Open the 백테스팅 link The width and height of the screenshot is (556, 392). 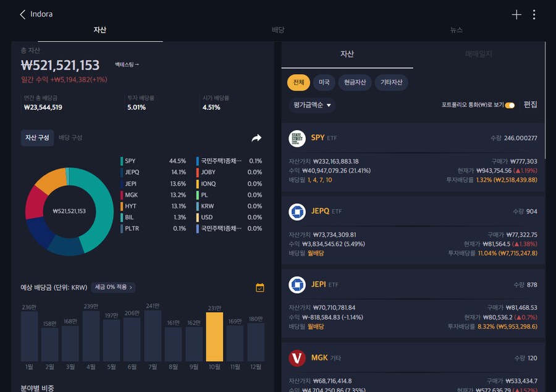[x=127, y=65]
